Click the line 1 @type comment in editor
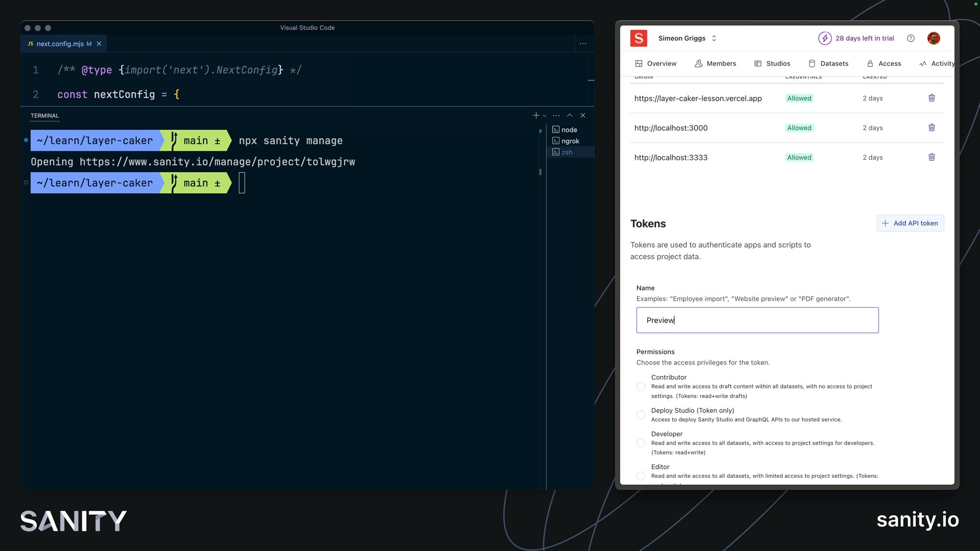The image size is (980, 551). click(x=179, y=70)
